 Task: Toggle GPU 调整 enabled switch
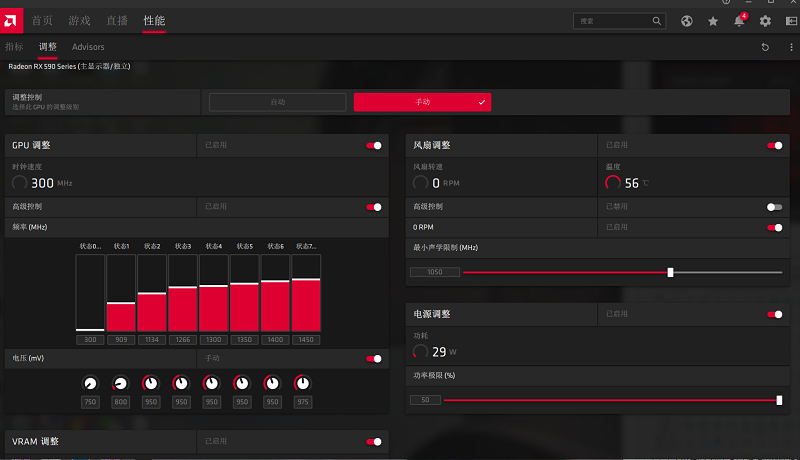point(374,145)
